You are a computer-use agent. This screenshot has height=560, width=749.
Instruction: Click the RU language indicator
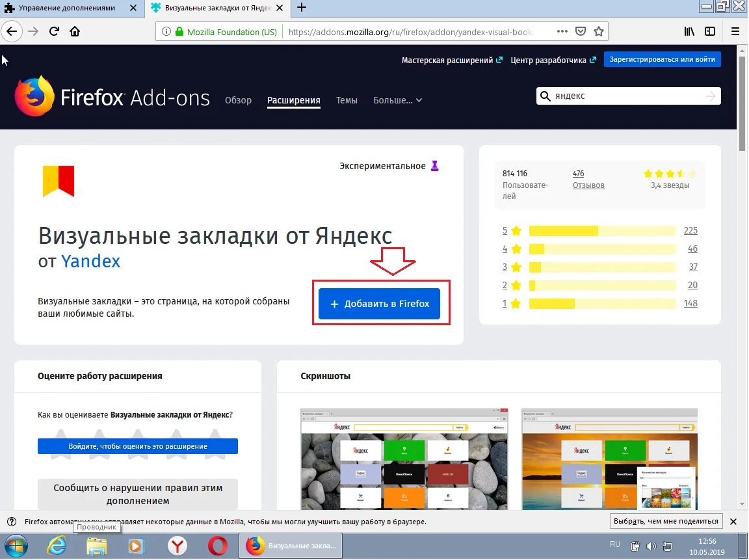click(615, 544)
